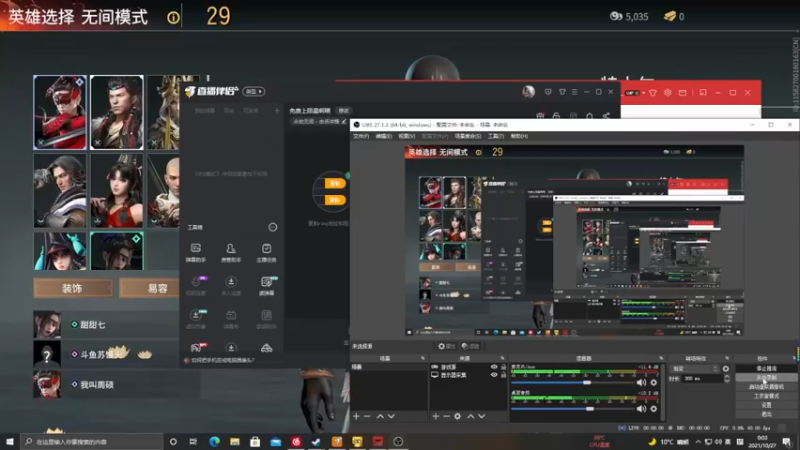Move source down in OBS Sources panel

pos(482,416)
